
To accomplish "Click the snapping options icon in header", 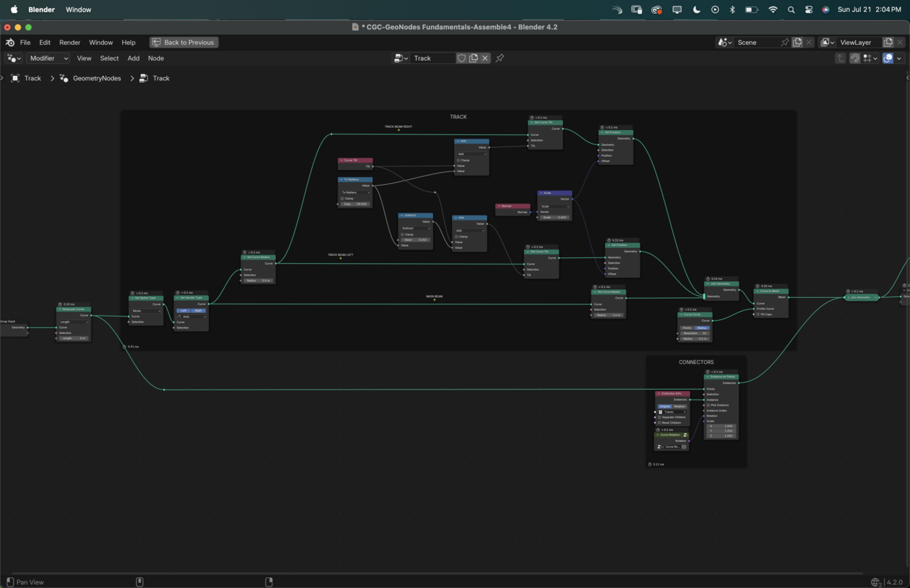I will 869,58.
